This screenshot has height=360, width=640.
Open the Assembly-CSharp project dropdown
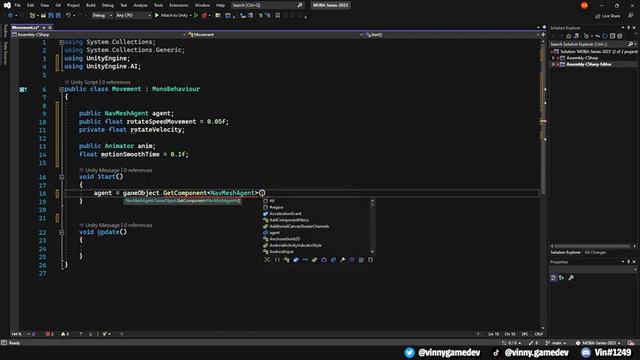click(x=99, y=35)
